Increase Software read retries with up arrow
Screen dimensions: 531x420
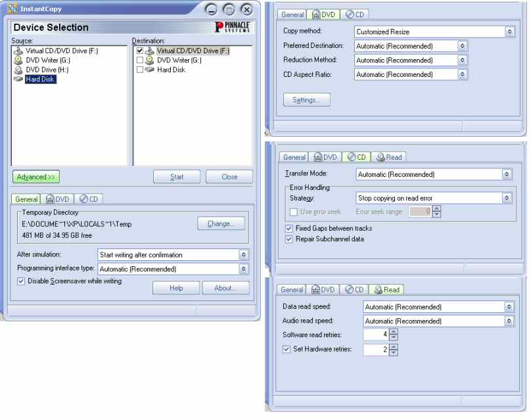point(393,332)
